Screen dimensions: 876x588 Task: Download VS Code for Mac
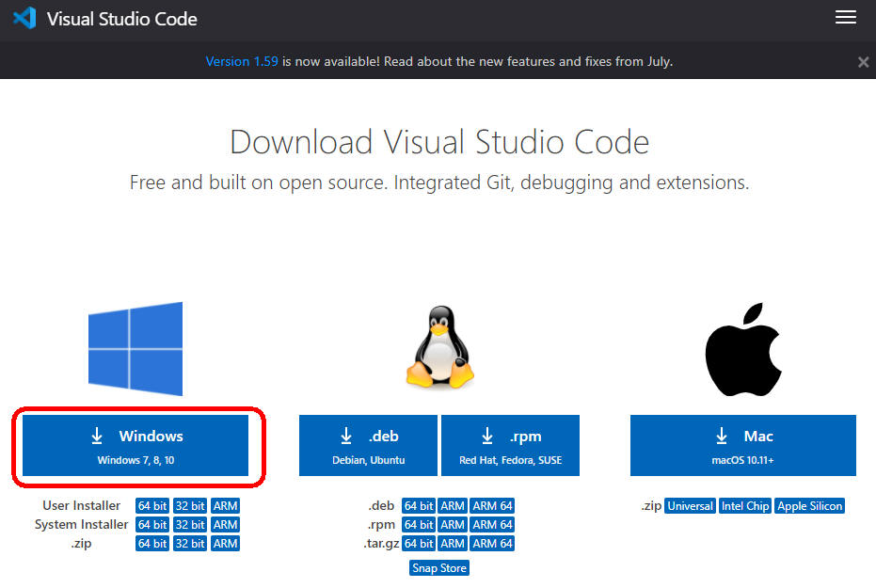tap(743, 446)
